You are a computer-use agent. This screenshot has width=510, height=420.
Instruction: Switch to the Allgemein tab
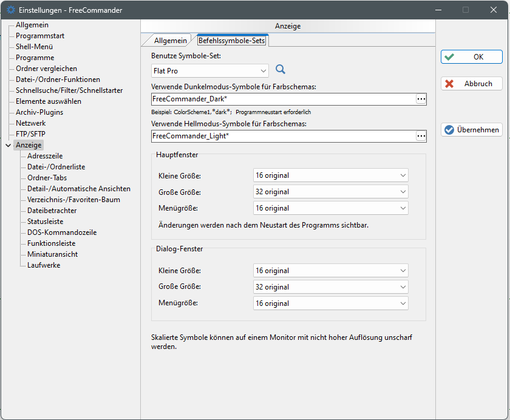170,41
